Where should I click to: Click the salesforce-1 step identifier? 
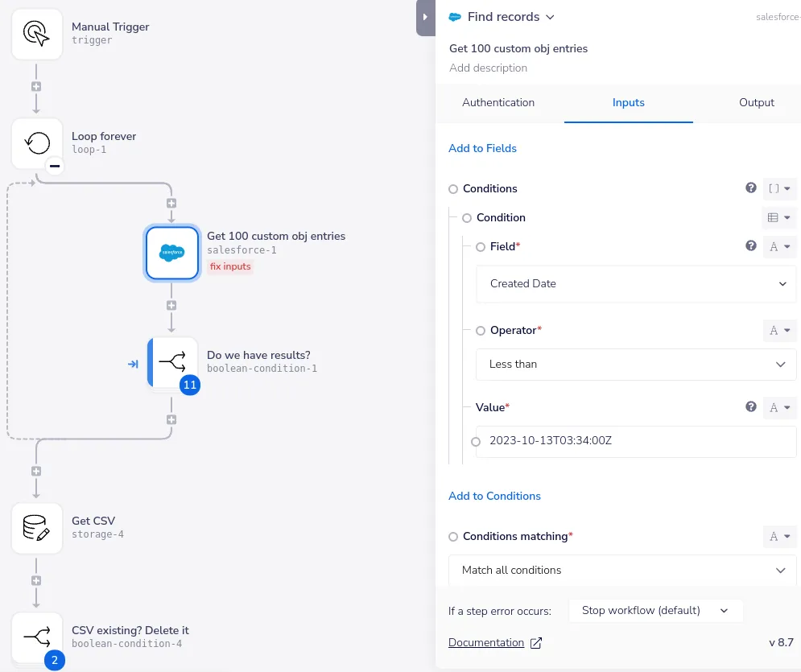pyautogui.click(x=242, y=250)
